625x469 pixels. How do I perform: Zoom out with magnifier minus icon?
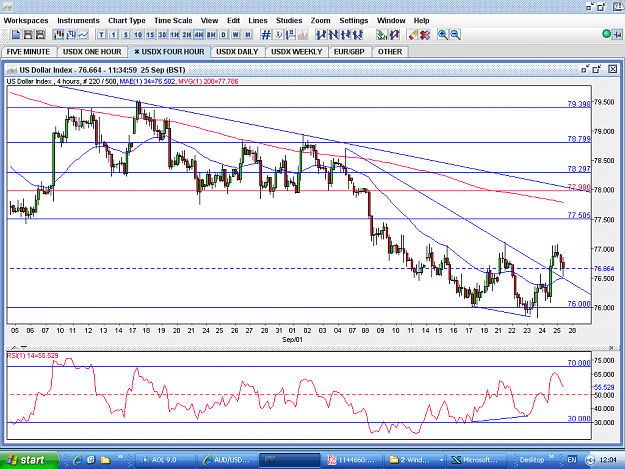[x=455, y=35]
